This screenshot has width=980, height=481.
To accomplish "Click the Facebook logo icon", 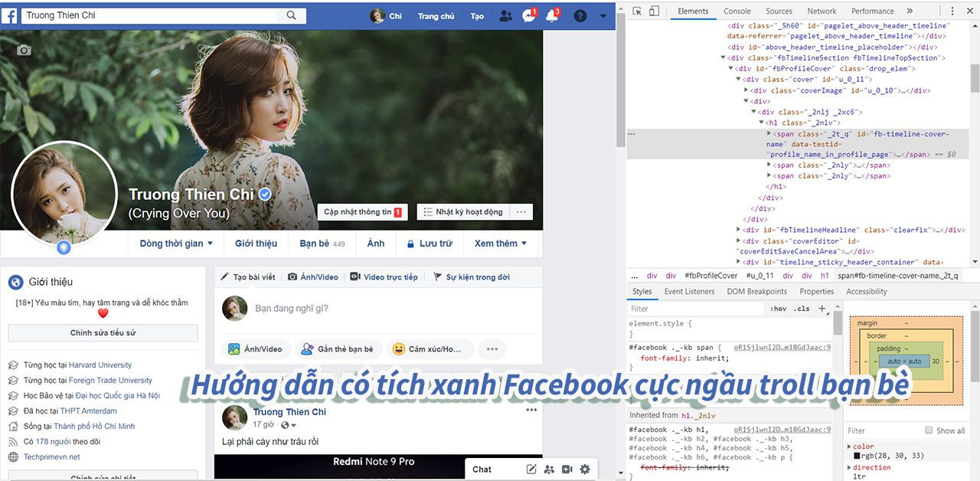I will coord(10,15).
